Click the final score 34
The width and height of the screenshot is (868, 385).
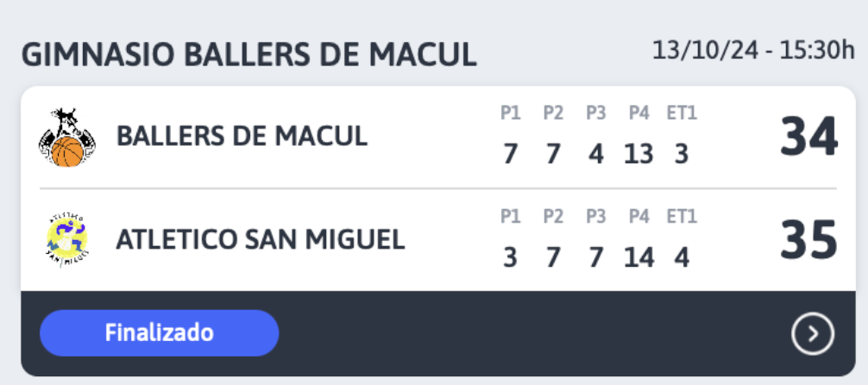tap(808, 137)
